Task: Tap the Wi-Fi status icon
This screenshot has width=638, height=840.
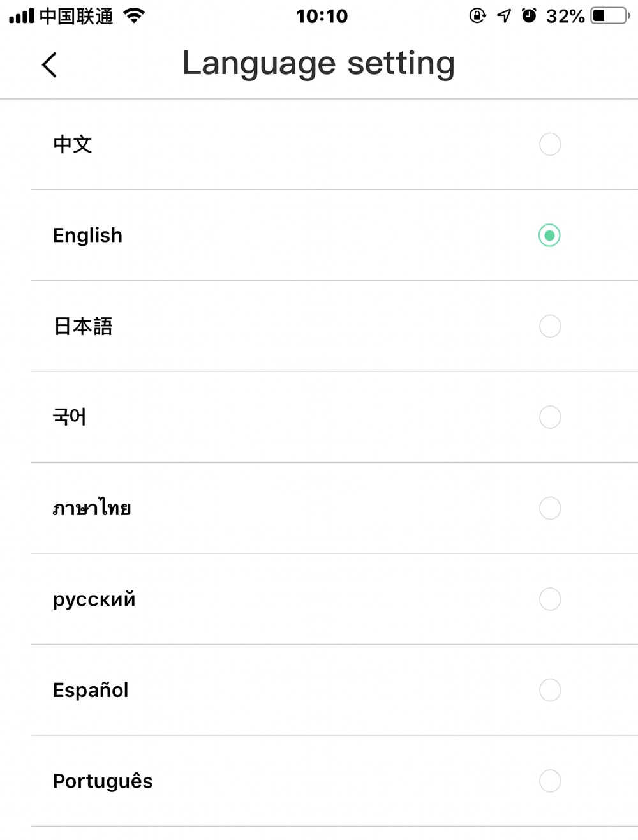Action: click(134, 15)
